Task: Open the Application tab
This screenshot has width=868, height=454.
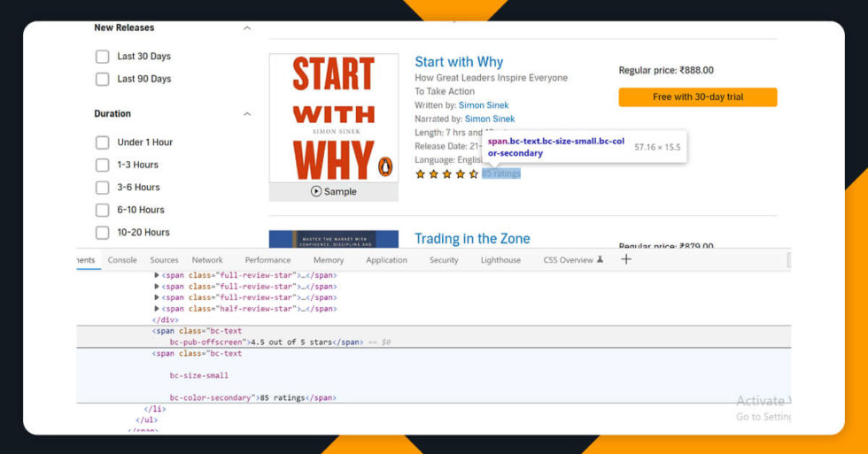Action: click(386, 260)
